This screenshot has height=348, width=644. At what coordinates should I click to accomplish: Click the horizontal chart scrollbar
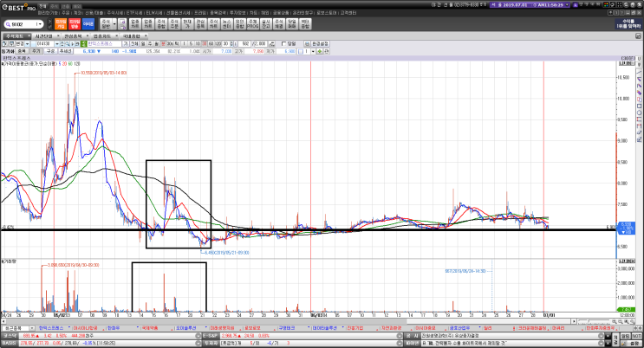tap(288, 321)
